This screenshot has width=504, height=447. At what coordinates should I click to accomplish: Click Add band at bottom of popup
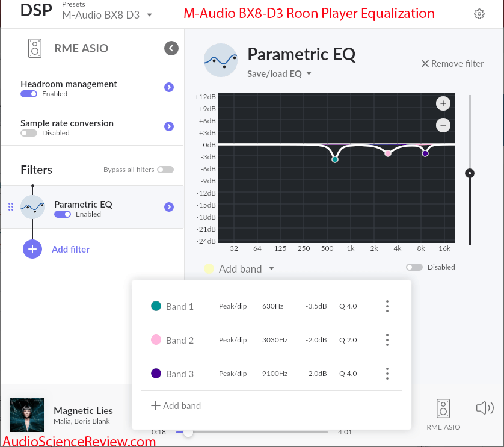176,406
